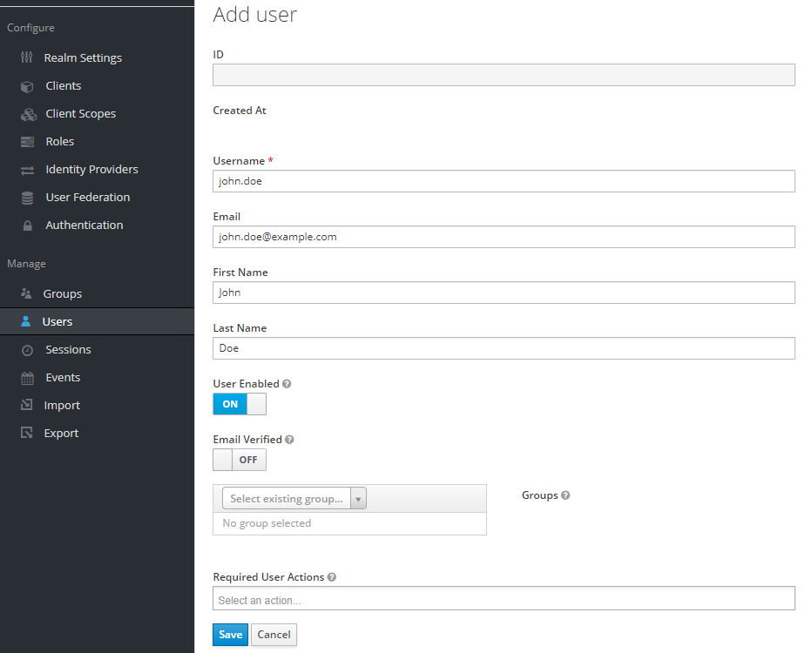
Task: Click the help icon beside Groups label
Action: [x=565, y=495]
